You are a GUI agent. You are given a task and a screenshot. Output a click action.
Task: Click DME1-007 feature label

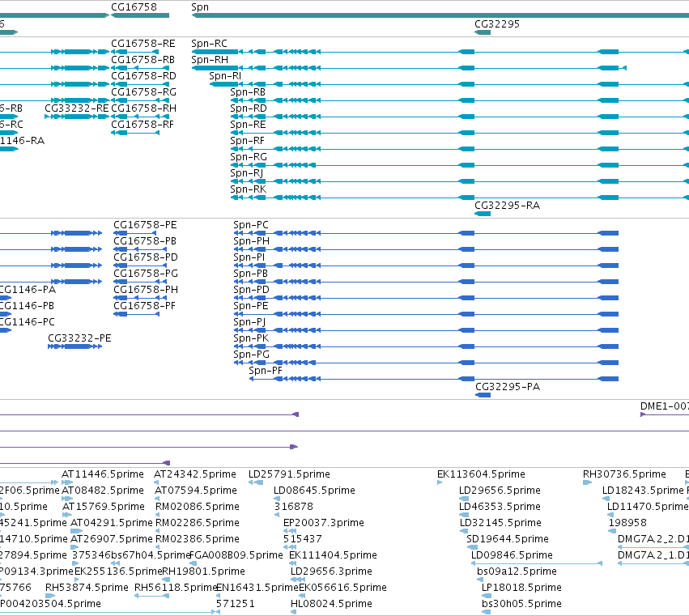[665, 406]
